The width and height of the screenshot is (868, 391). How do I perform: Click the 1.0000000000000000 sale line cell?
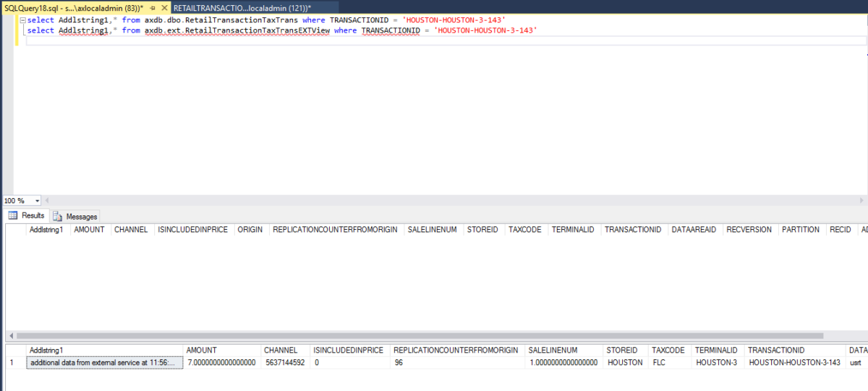(565, 362)
